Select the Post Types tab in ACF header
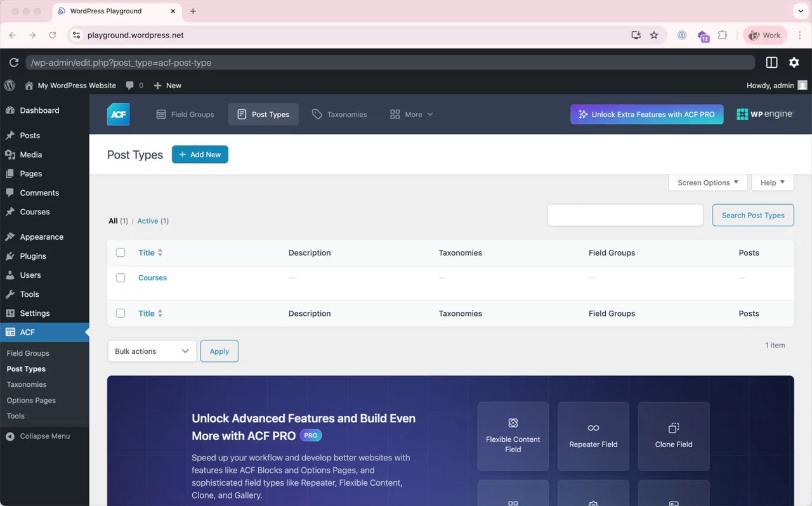Image resolution: width=812 pixels, height=506 pixels. [x=263, y=114]
